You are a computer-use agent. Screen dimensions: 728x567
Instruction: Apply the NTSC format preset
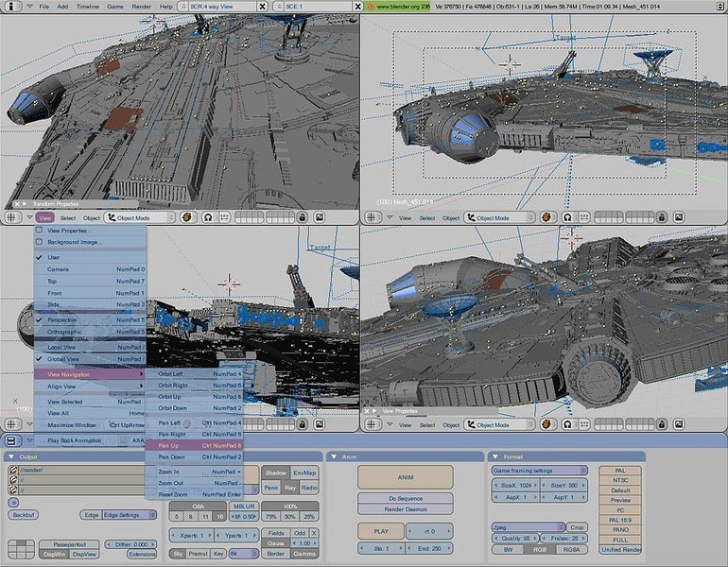(620, 480)
